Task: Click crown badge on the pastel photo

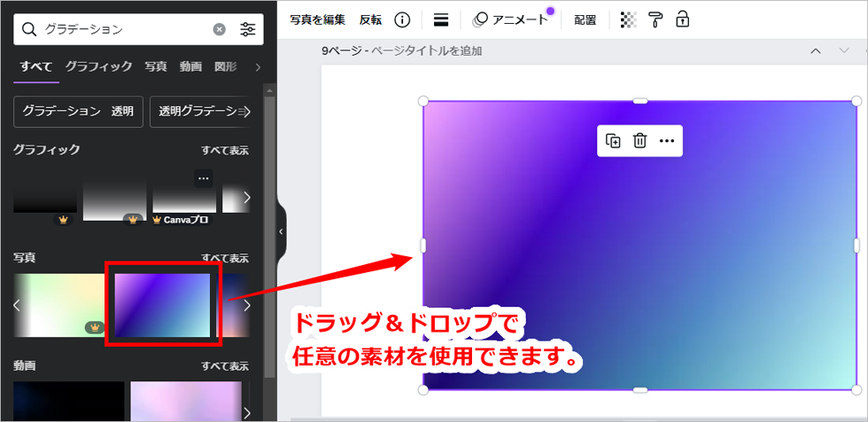Action: [x=95, y=328]
